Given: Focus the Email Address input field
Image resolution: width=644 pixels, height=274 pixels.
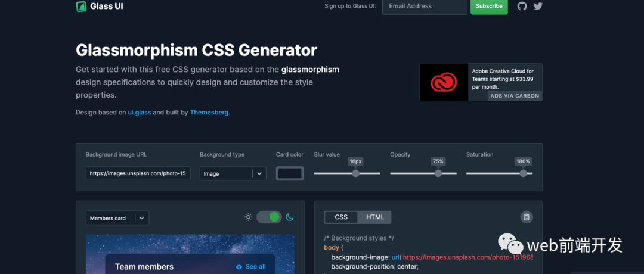Looking at the screenshot, I should point(425,6).
